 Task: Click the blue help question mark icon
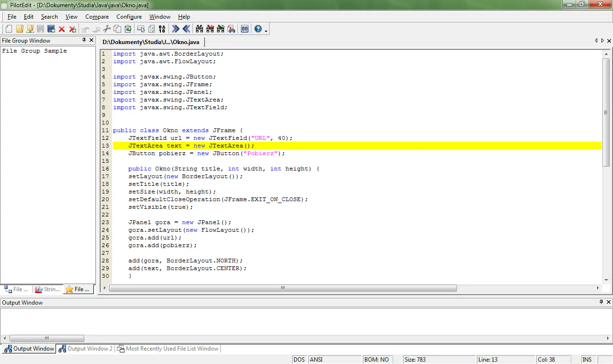click(258, 29)
